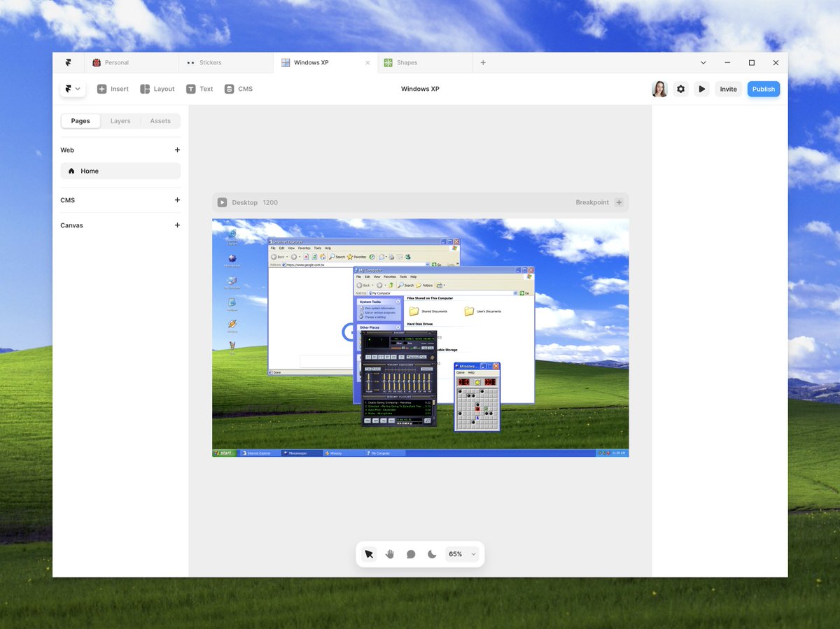Open the Minesweeper Help menu
840x629 pixels.
click(471, 373)
